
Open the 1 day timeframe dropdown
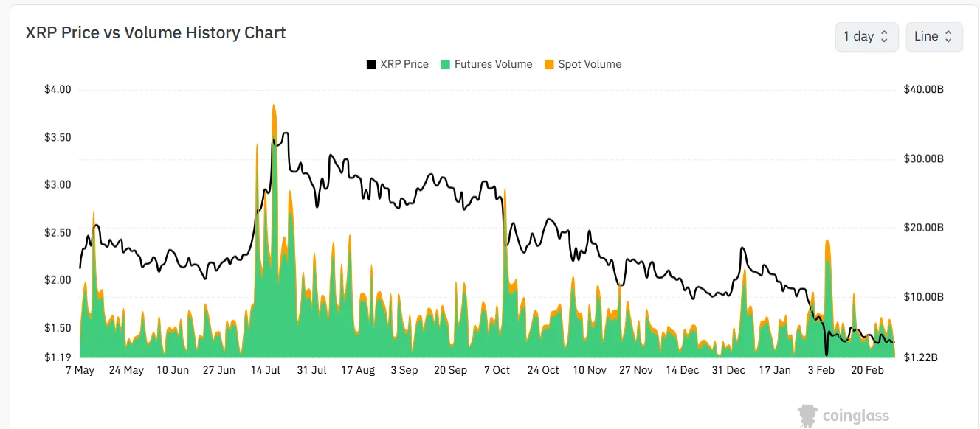pos(866,36)
